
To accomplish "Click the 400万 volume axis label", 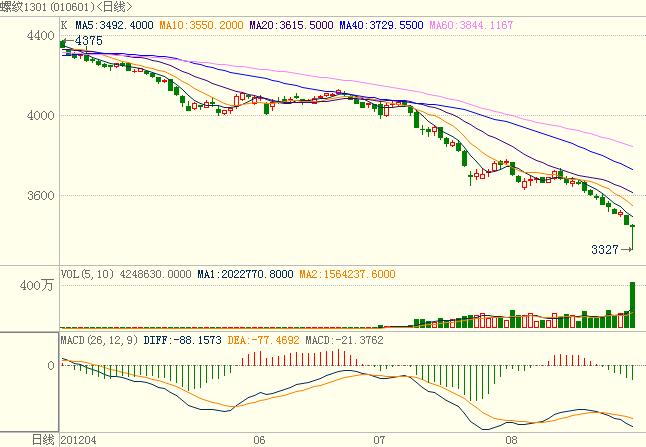I will 37,285.
